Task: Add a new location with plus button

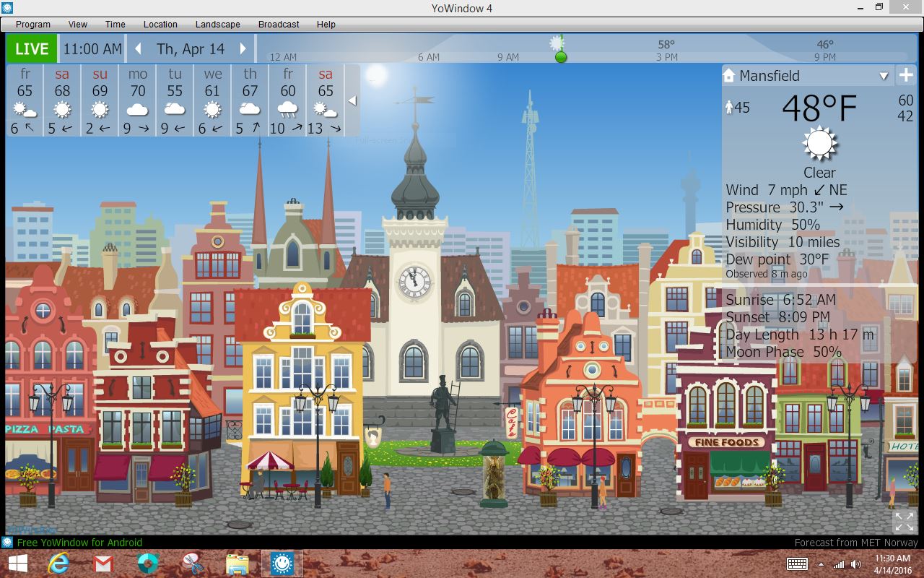Action: pos(906,75)
